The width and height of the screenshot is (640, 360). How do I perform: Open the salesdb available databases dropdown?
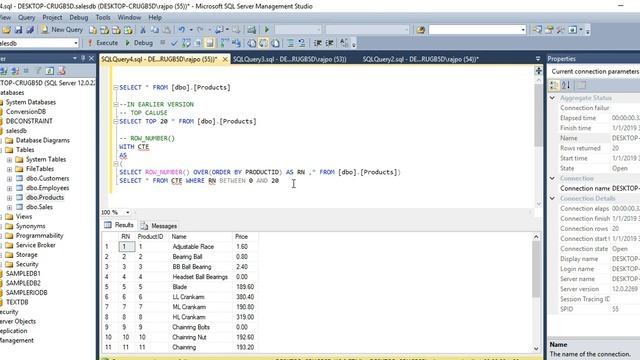(x=76, y=43)
